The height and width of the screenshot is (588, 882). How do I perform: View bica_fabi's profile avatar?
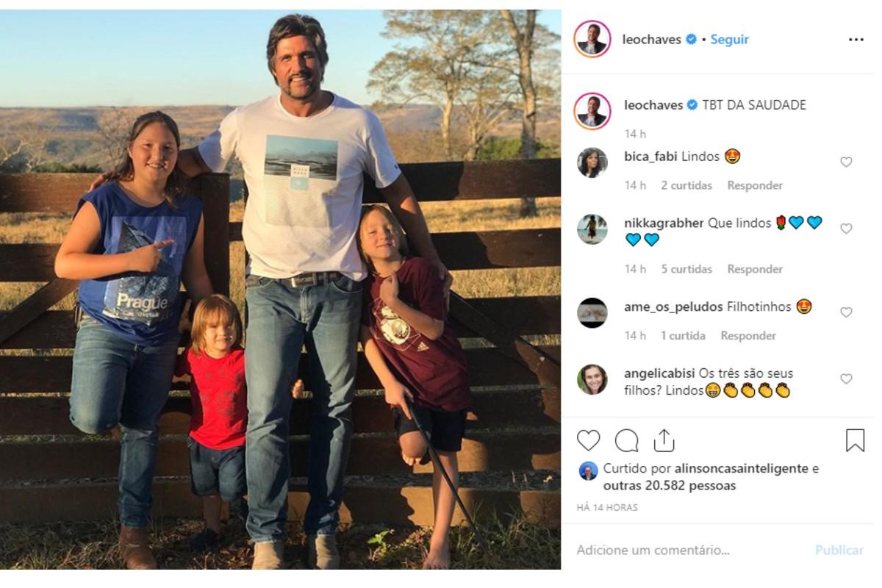pos(592,162)
